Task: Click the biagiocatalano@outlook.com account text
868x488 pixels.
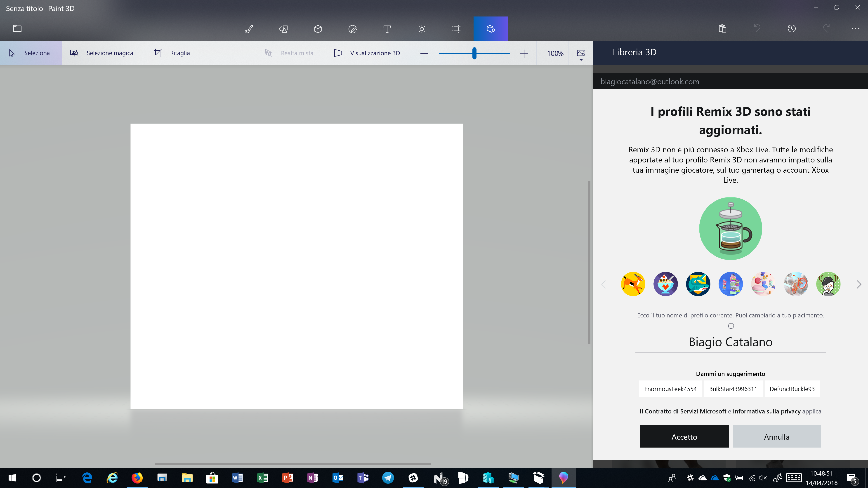Action: 650,82
